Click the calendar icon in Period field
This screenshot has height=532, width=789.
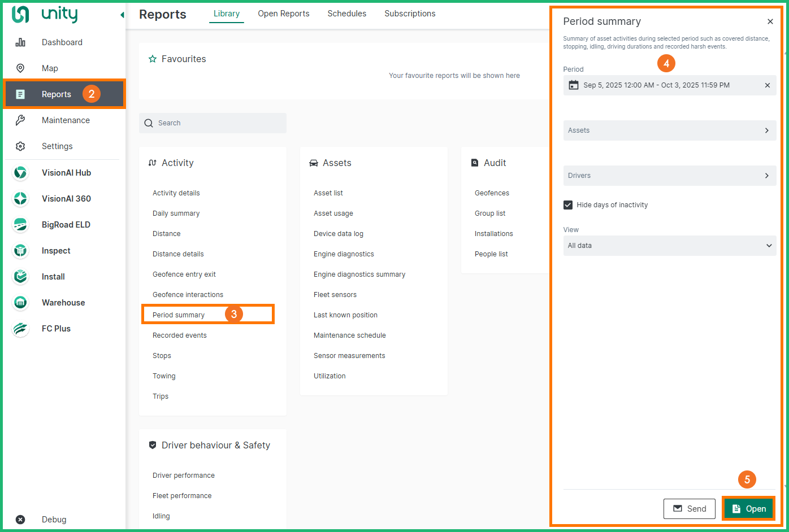(573, 85)
